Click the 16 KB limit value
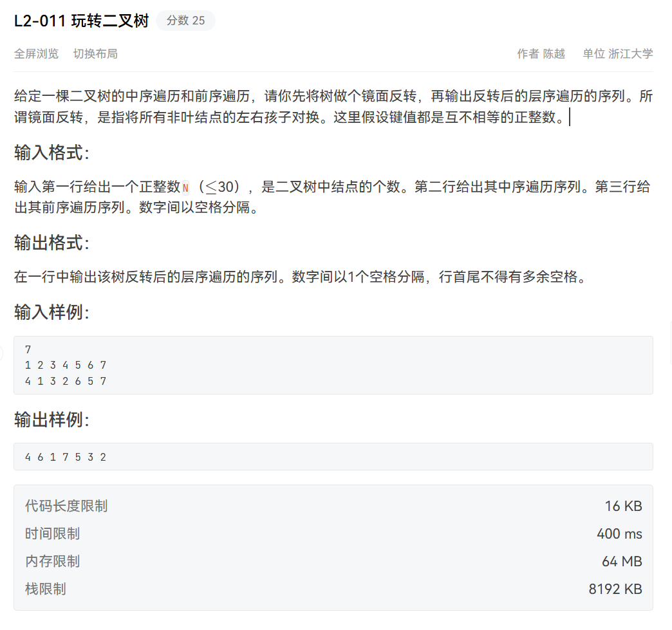Viewport: 672px width, 630px height. click(622, 506)
